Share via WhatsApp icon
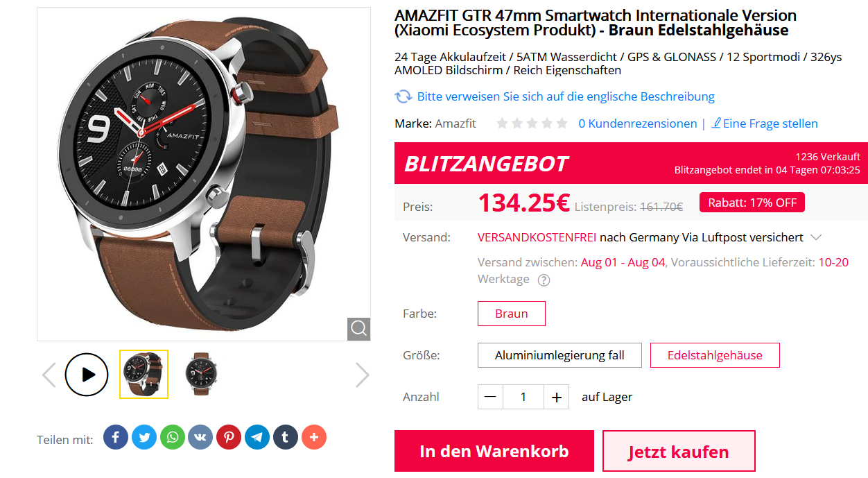This screenshot has height=478, width=868. point(173,437)
